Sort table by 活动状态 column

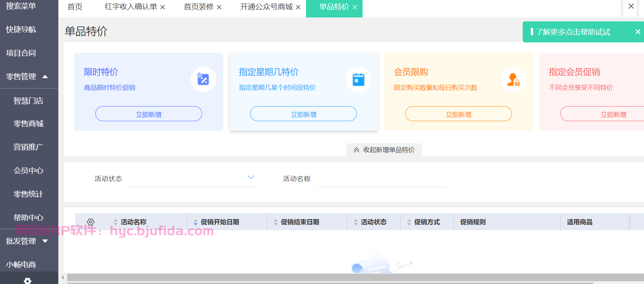(356, 222)
